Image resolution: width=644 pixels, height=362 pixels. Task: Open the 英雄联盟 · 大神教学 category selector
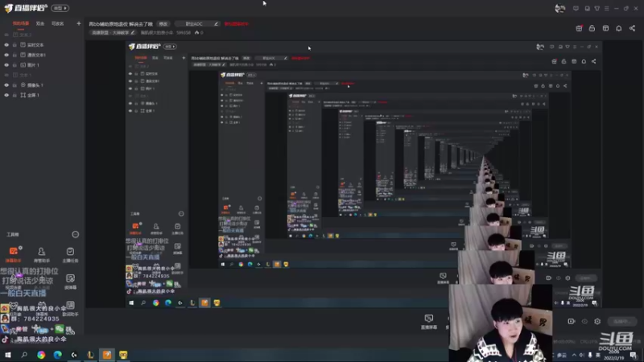coord(113,32)
